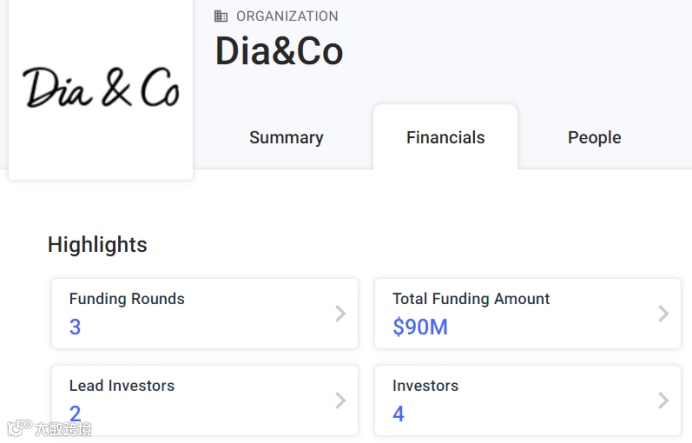The height and width of the screenshot is (443, 692).
Task: Open the Investors card label
Action: pos(425,386)
